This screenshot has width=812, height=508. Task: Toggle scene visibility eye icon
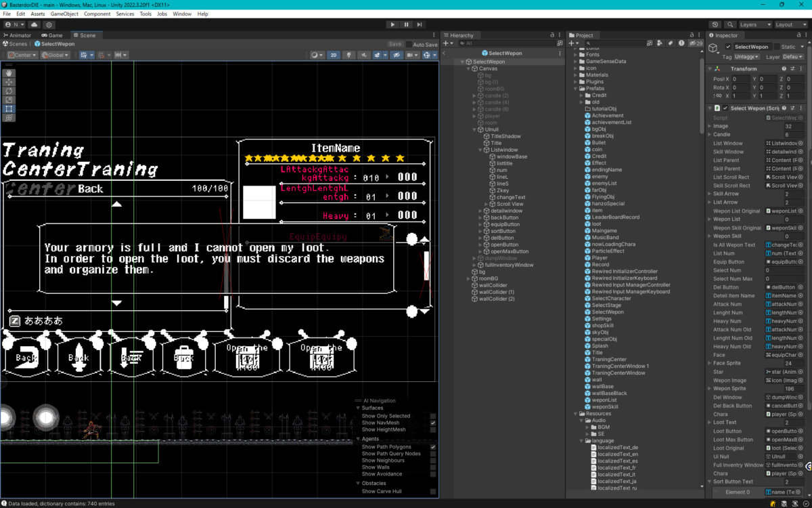(397, 55)
